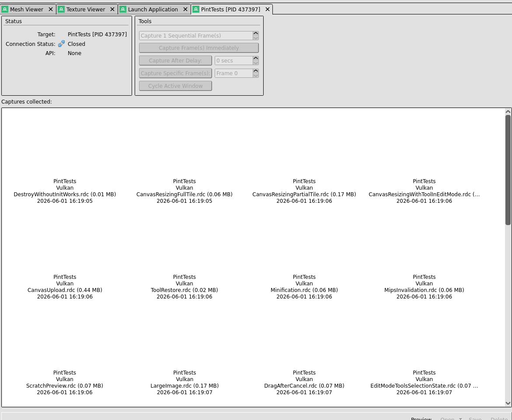Image resolution: width=512 pixels, height=420 pixels.
Task: Click the API value 'None'
Action: [x=74, y=53]
